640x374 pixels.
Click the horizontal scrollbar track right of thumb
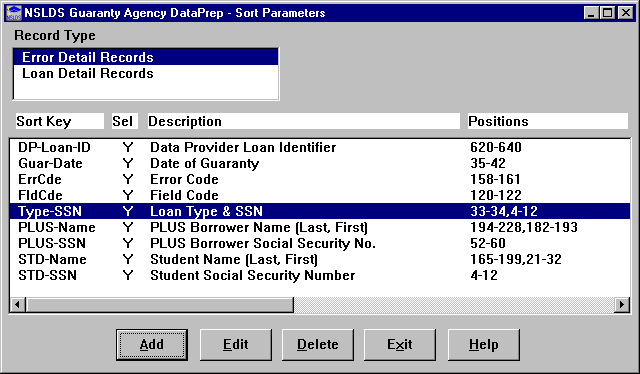(x=454, y=305)
